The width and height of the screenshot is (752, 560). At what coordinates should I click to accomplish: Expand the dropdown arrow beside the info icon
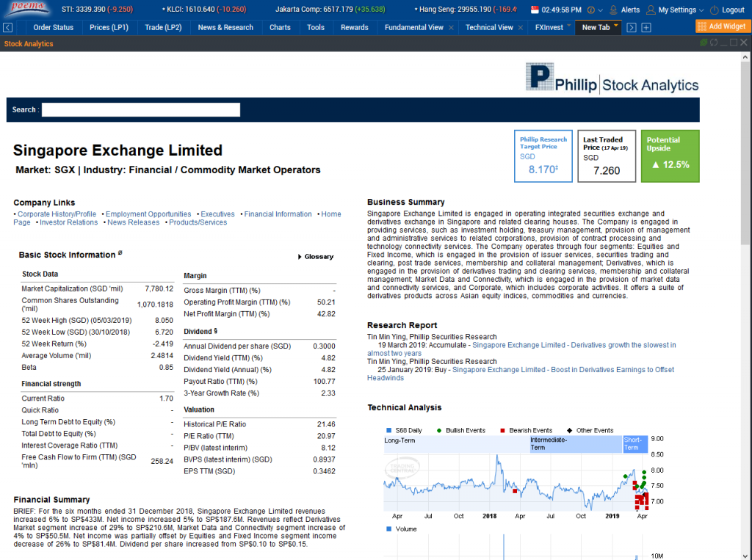(600, 10)
